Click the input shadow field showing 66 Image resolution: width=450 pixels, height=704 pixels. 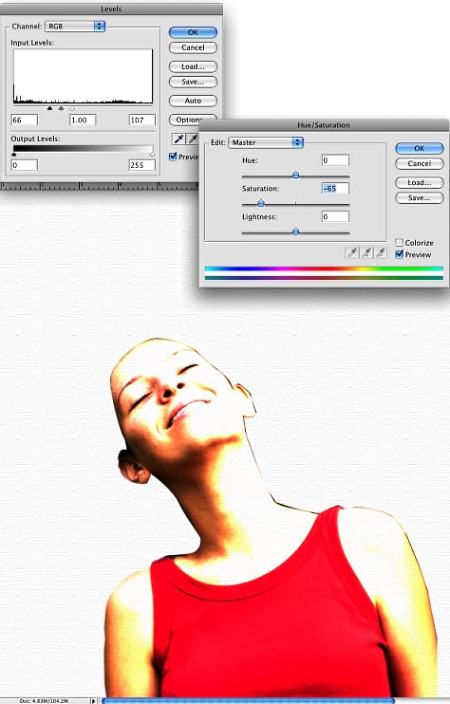(x=24, y=120)
